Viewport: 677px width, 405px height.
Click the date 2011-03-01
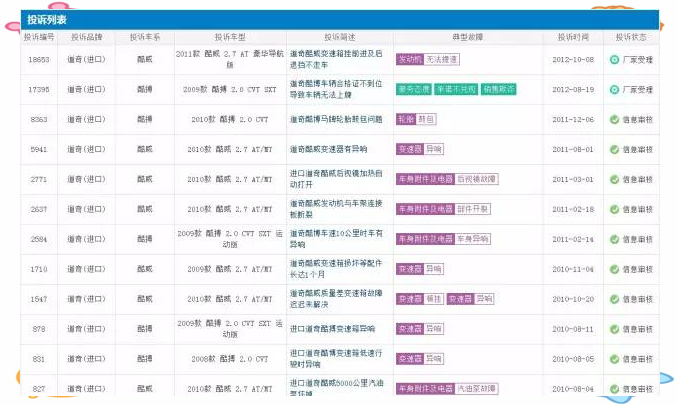point(573,179)
